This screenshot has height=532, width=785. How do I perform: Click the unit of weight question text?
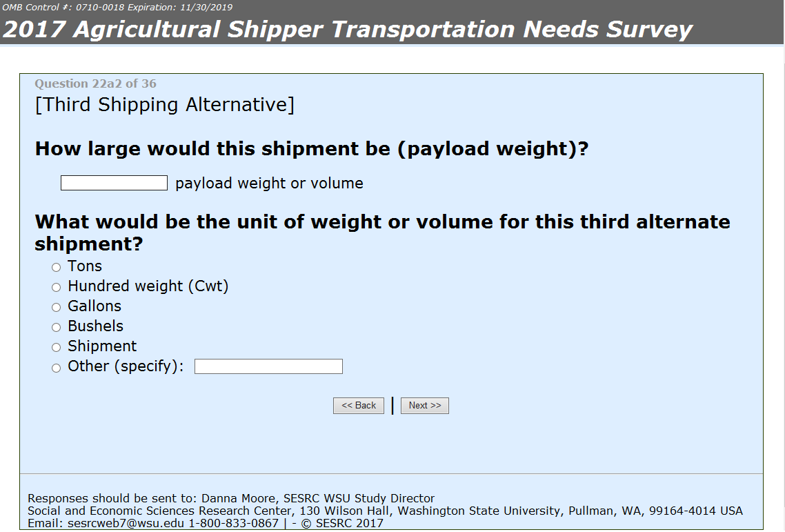pyautogui.click(x=382, y=233)
